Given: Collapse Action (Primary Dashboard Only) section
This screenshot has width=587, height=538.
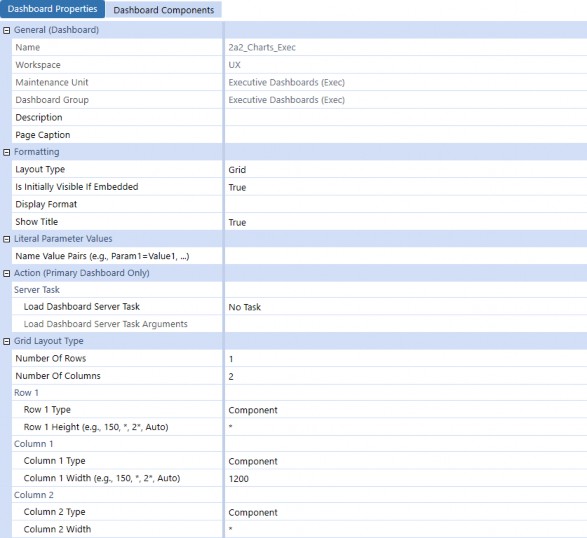Looking at the screenshot, I should pos(6,274).
